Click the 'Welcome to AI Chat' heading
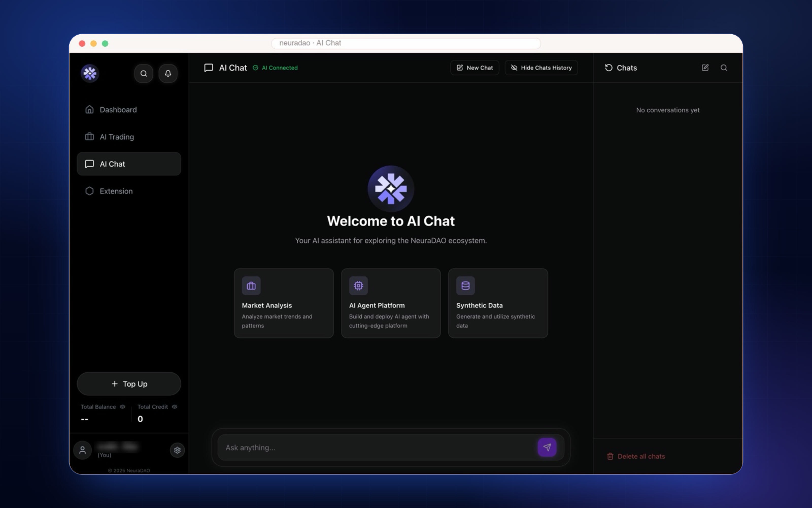This screenshot has width=812, height=508. pos(391,221)
